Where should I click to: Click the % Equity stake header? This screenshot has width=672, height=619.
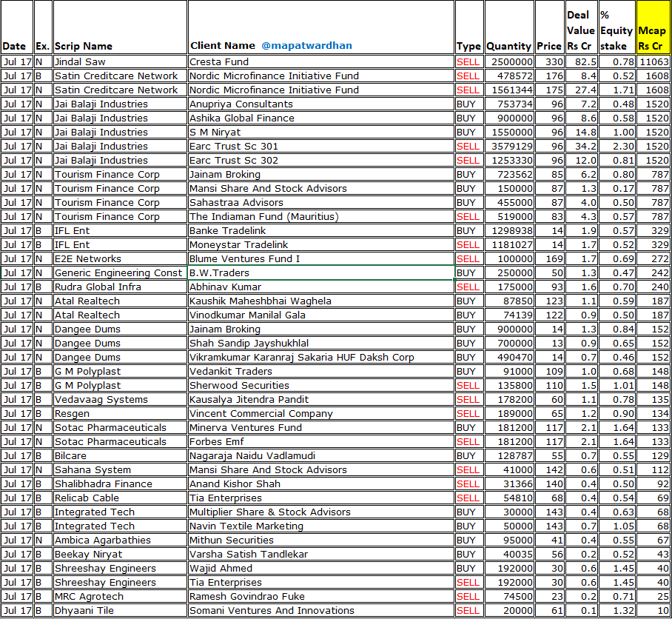pyautogui.click(x=616, y=27)
